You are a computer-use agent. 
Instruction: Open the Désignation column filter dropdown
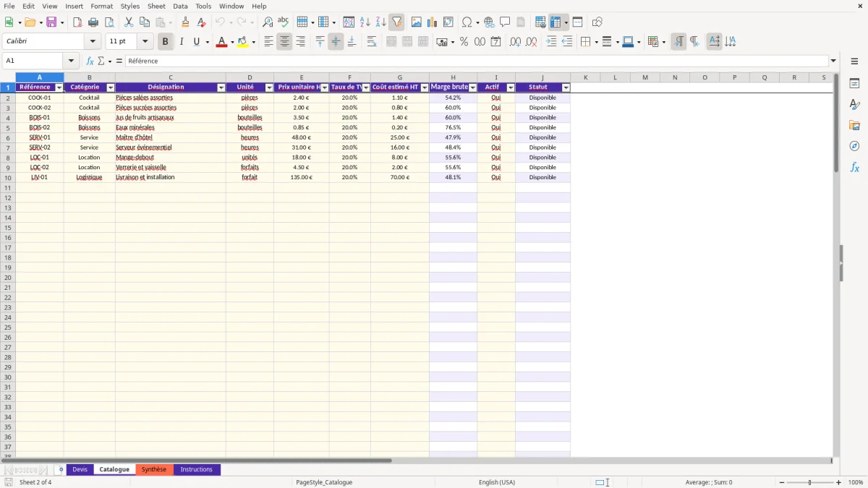[x=221, y=87]
